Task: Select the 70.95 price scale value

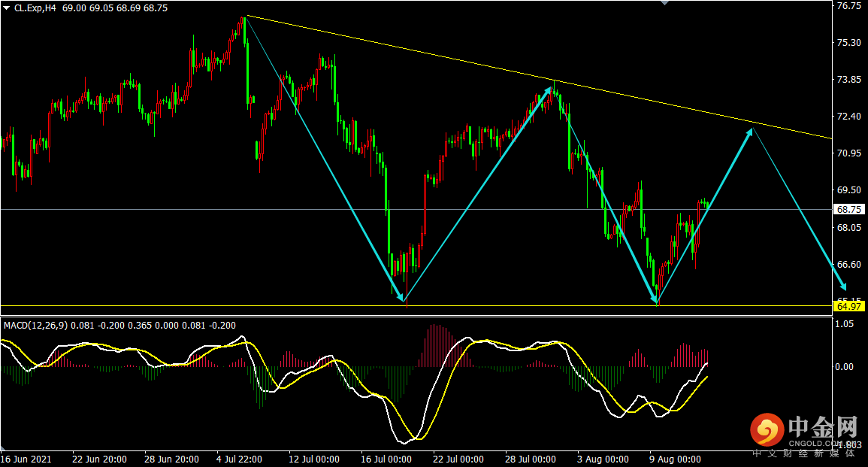Action: coord(849,153)
